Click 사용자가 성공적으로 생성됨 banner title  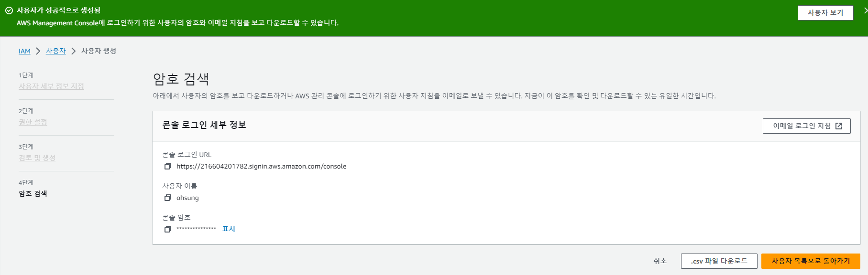58,11
